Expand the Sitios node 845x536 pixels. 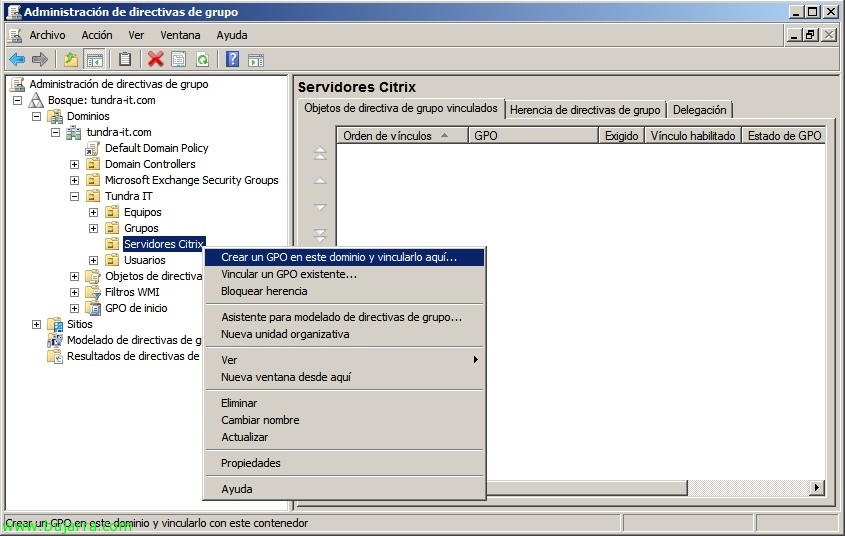pyautogui.click(x=37, y=324)
